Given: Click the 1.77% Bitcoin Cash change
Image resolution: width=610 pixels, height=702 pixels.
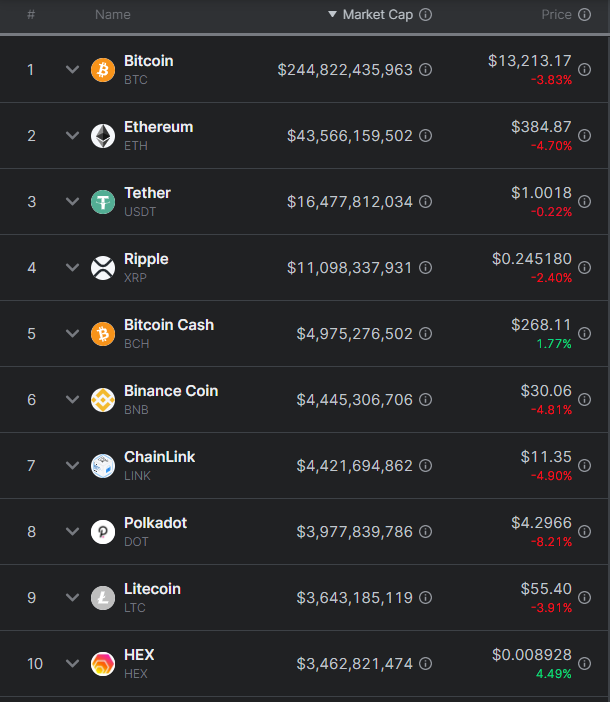Looking at the screenshot, I should (554, 344).
